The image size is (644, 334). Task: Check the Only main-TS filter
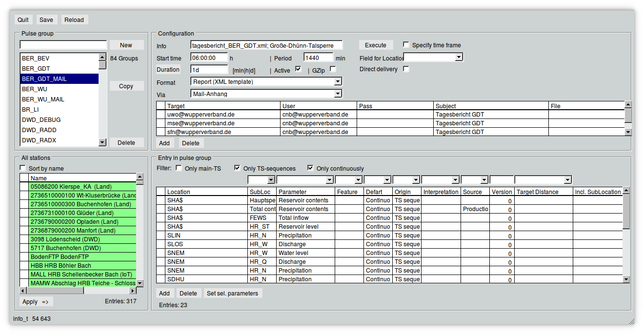point(179,168)
